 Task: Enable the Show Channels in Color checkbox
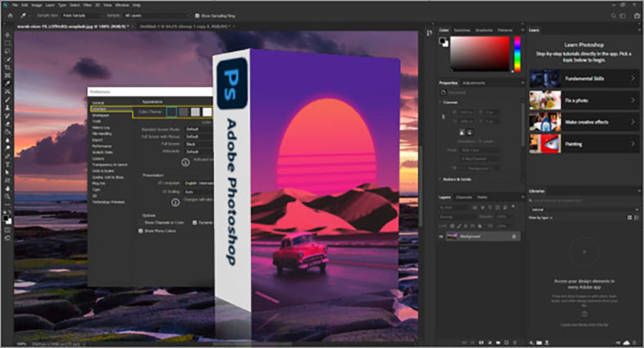coord(140,222)
